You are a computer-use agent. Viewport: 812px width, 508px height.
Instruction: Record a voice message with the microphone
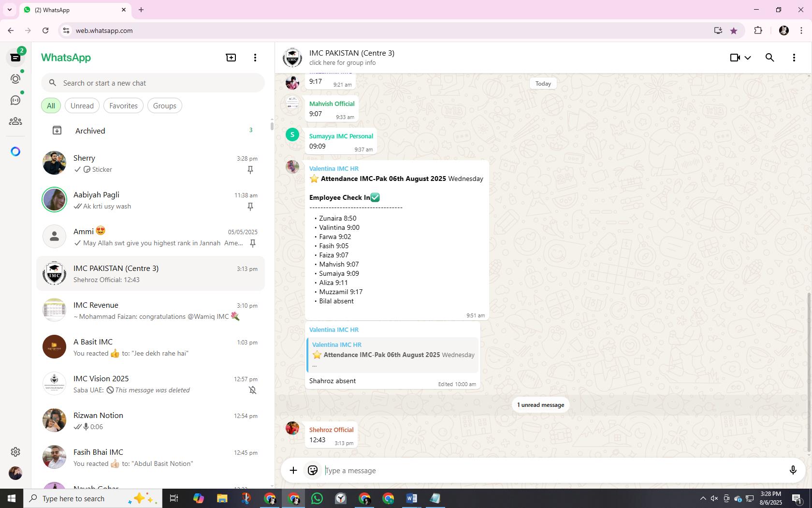click(x=793, y=470)
